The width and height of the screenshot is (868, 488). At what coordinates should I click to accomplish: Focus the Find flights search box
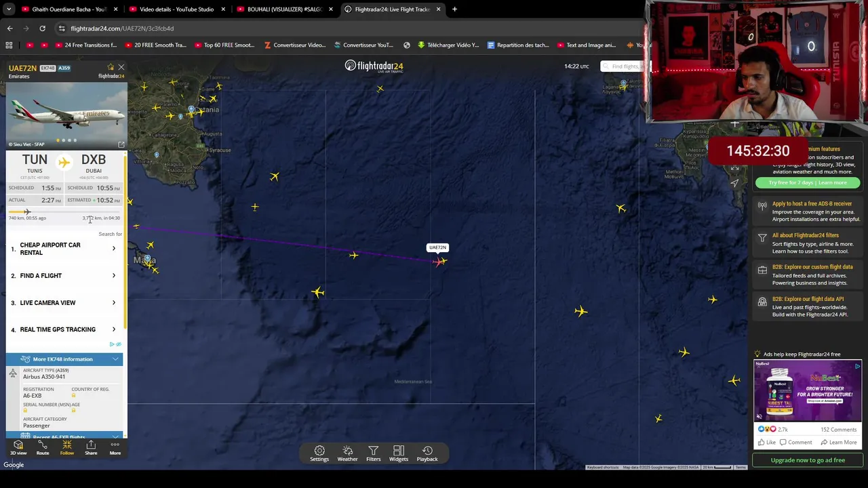click(625, 66)
